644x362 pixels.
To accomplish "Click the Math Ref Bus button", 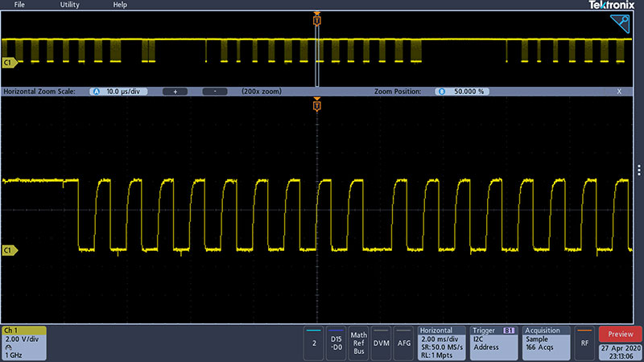I will (x=358, y=342).
